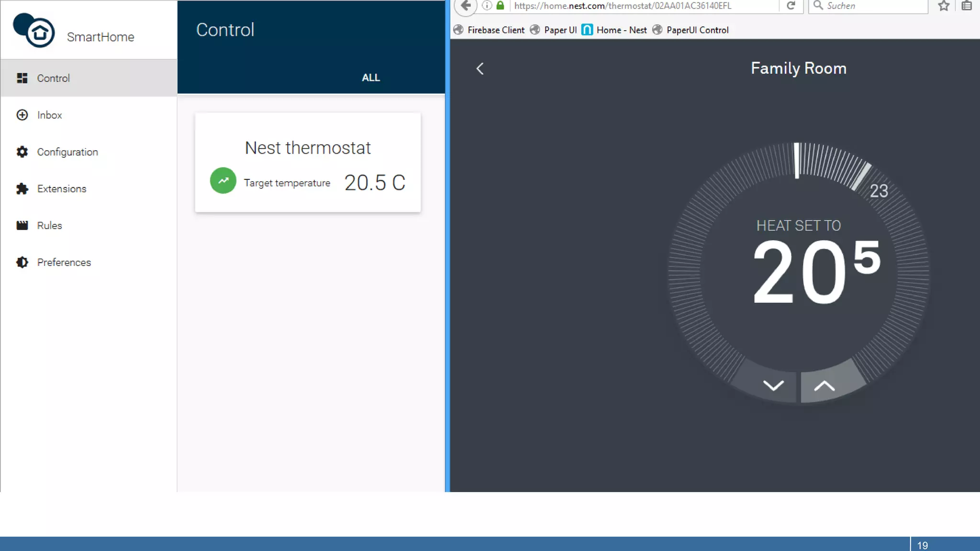The height and width of the screenshot is (551, 980).
Task: Select the ALL tab
Action: 370,77
